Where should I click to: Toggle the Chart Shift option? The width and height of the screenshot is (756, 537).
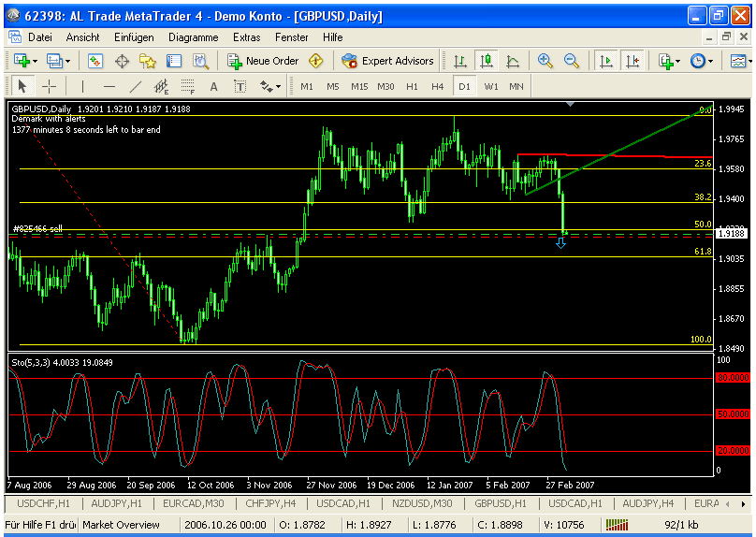coord(632,61)
